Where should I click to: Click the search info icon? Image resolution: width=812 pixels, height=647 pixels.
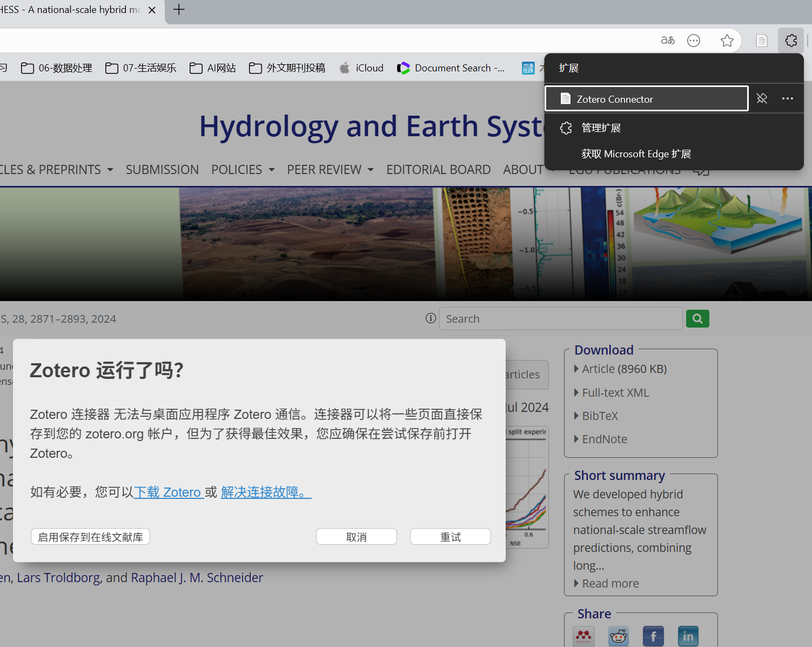point(431,318)
